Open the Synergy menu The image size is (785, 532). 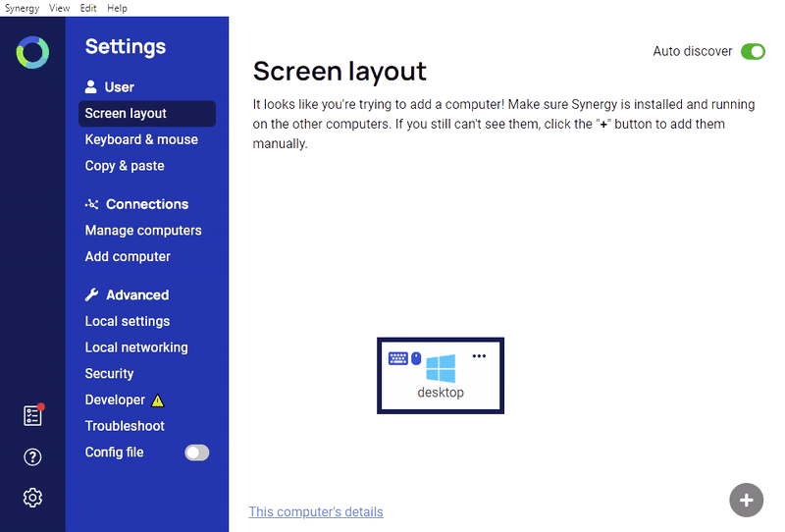[x=22, y=8]
